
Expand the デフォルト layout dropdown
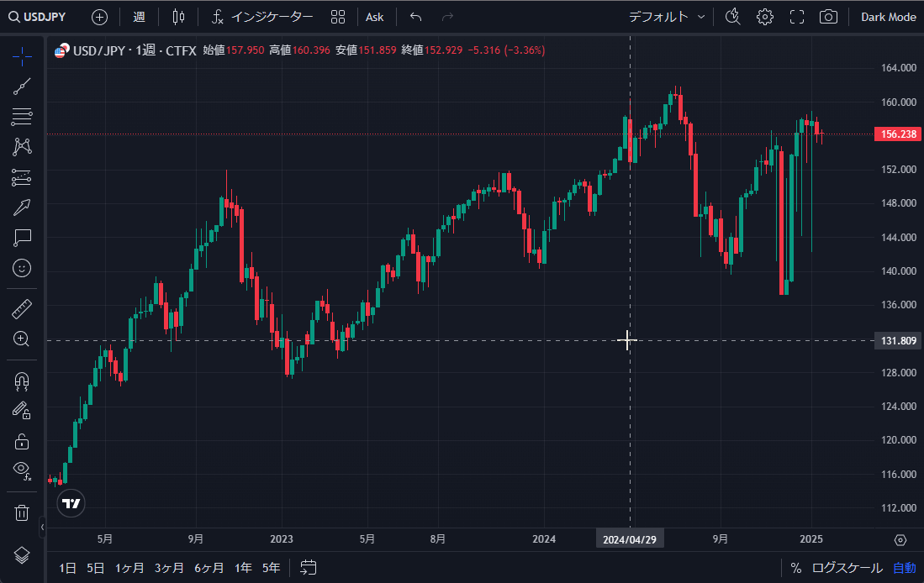(667, 17)
